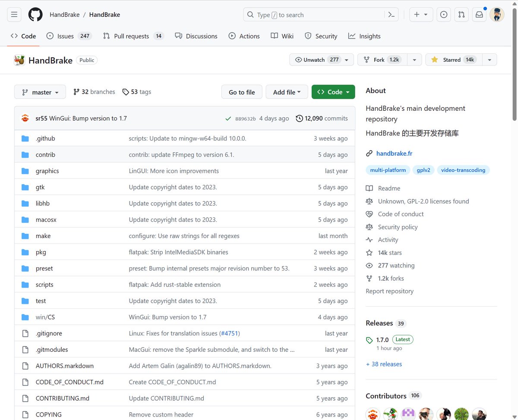Open commit message 'contrib: update FFmpeg to version 6.1.'
The width and height of the screenshot is (518, 420).
point(181,155)
